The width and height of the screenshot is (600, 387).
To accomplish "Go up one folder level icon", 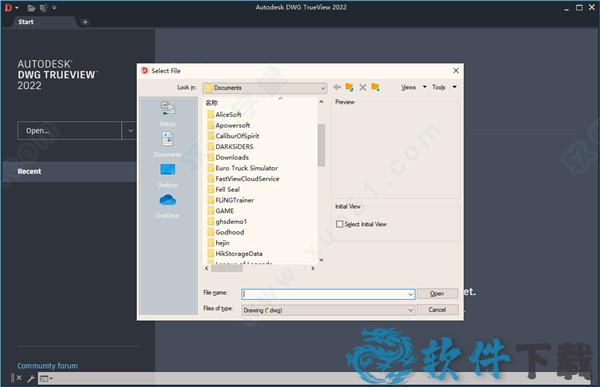I will point(349,87).
